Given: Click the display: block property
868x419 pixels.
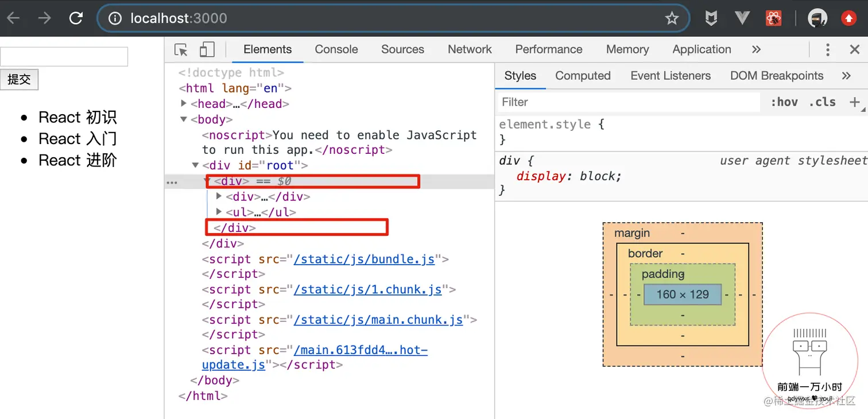Looking at the screenshot, I should [x=569, y=176].
